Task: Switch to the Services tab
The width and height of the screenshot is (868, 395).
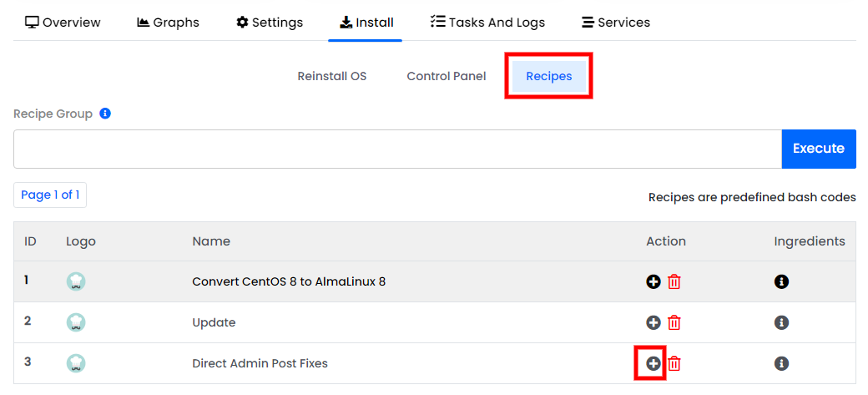Action: point(616,23)
